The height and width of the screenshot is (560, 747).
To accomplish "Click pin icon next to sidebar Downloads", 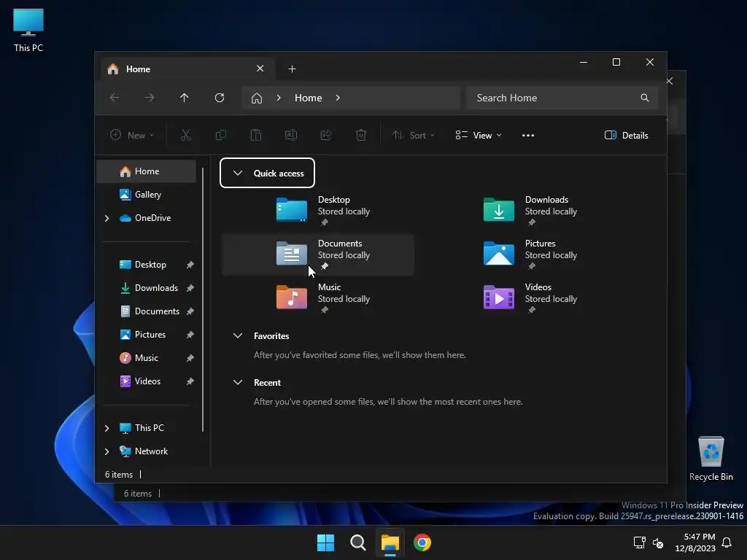I will 190,288.
